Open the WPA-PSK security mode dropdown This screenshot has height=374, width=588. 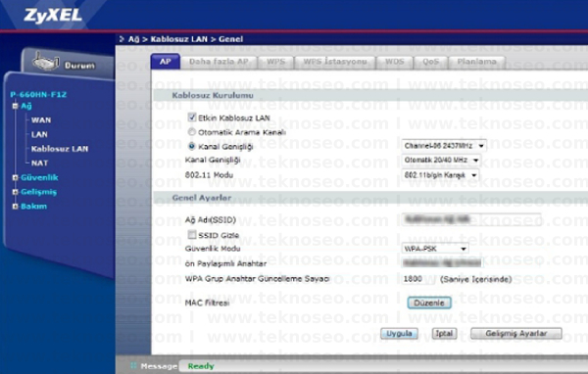(435, 249)
